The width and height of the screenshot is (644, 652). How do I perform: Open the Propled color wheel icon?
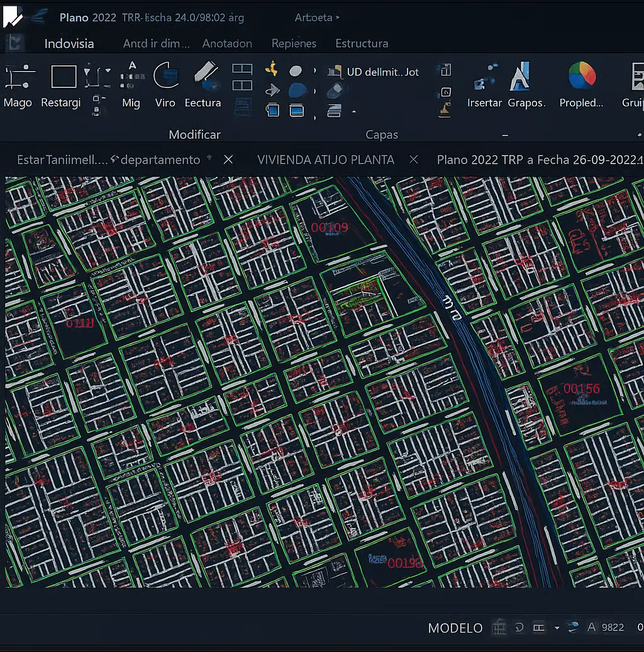(x=582, y=76)
